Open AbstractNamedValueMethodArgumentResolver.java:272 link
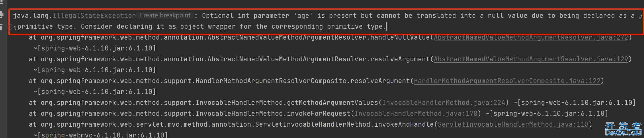 point(531,37)
